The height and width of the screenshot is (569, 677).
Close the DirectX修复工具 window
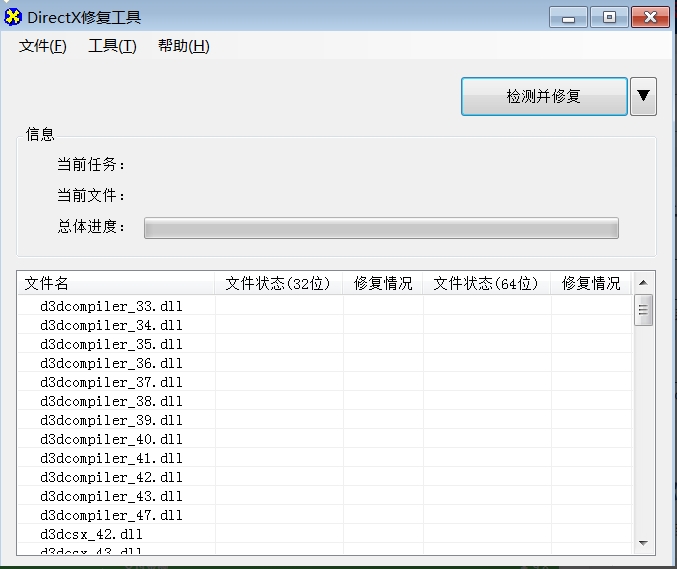pyautogui.click(x=650, y=17)
